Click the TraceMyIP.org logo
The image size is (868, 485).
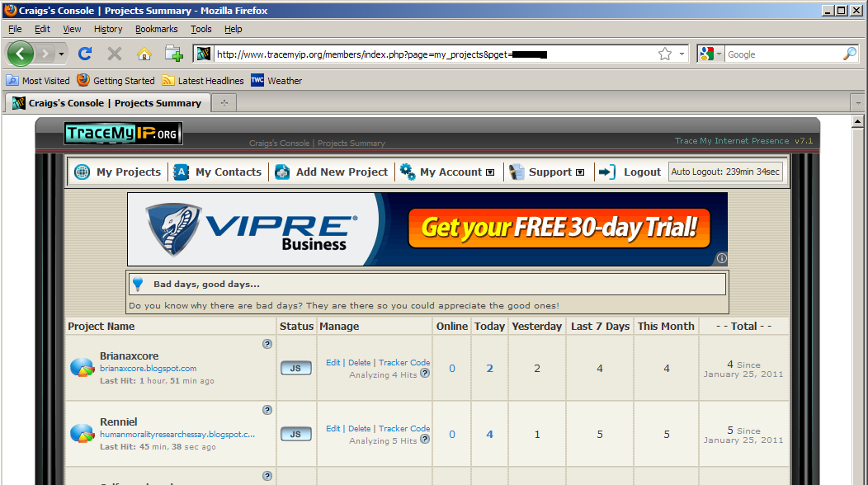[x=123, y=134]
